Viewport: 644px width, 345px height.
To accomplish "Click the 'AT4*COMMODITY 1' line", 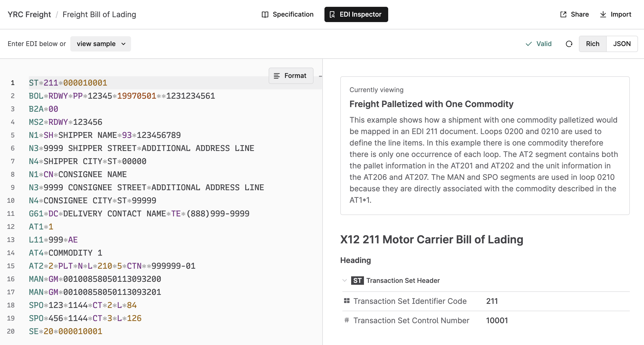I will click(66, 253).
